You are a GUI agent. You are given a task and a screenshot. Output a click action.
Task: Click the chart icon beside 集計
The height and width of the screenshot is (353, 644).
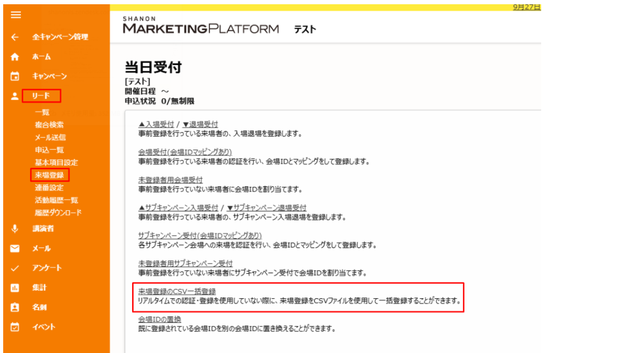(x=15, y=288)
